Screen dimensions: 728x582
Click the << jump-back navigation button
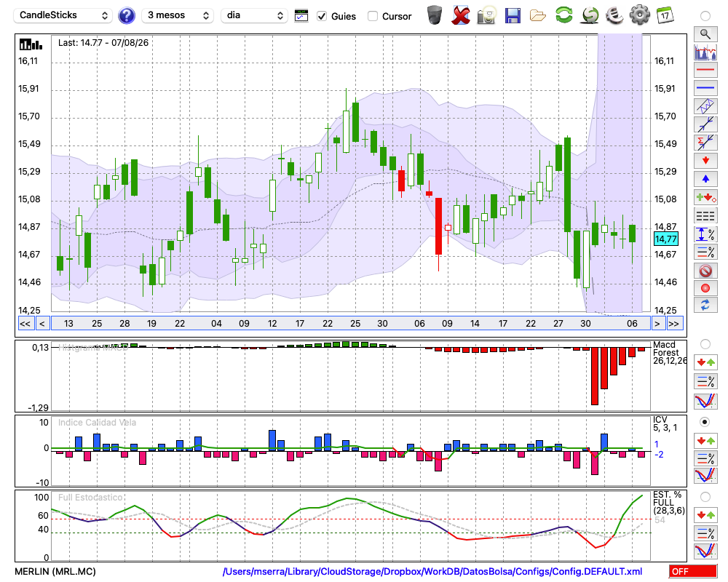[25, 324]
